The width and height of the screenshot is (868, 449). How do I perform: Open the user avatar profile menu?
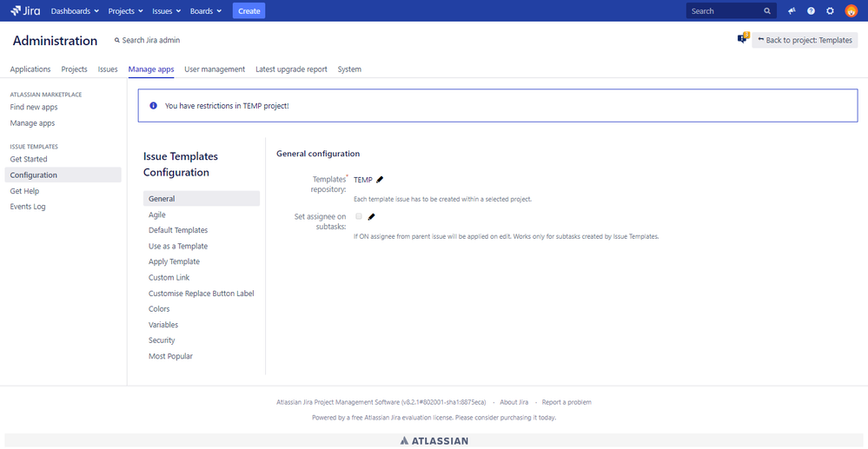[x=851, y=11]
